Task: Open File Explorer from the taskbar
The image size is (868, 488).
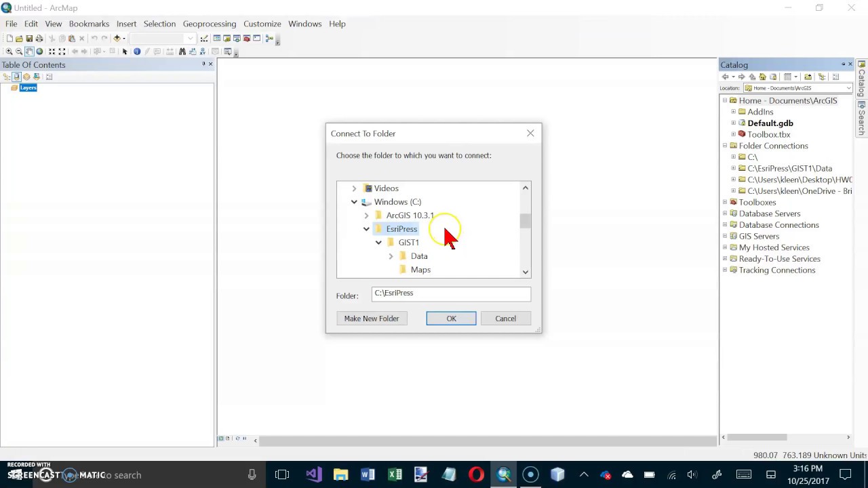Action: click(340, 474)
